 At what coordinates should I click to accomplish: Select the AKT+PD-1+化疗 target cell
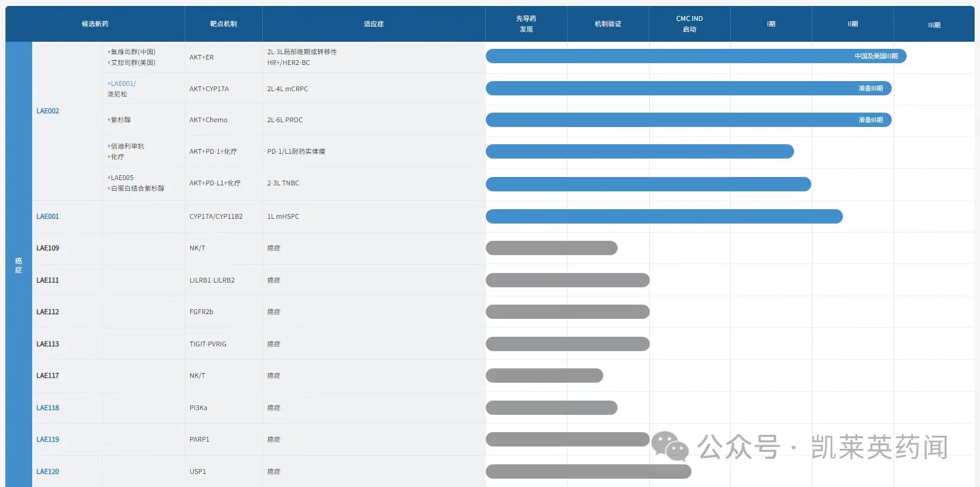213,151
